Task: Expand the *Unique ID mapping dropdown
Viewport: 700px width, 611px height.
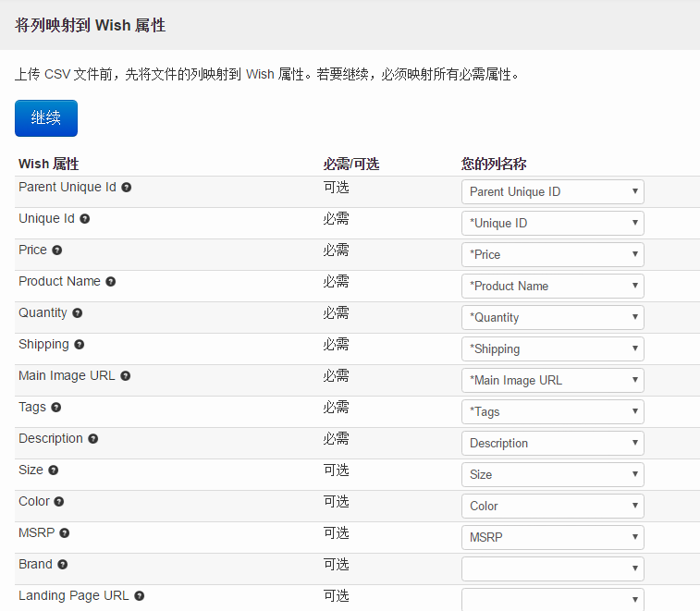Action: tap(552, 224)
